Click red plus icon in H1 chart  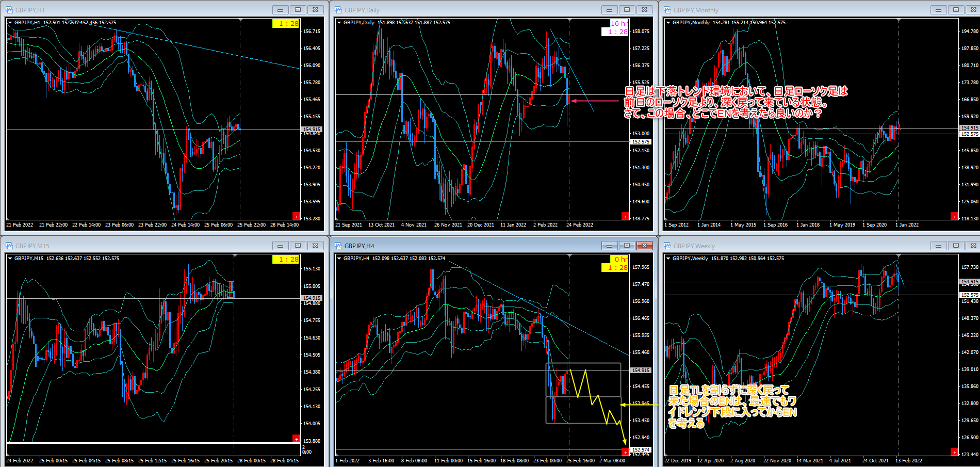point(296,216)
